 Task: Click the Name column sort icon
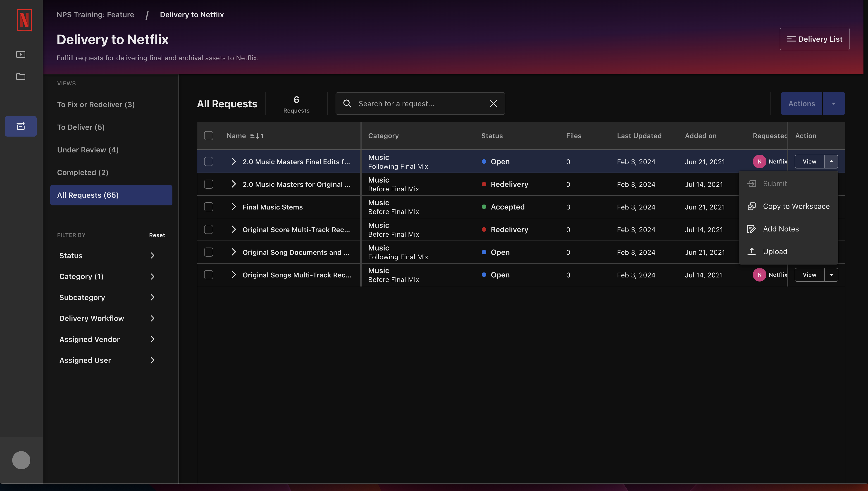point(257,136)
